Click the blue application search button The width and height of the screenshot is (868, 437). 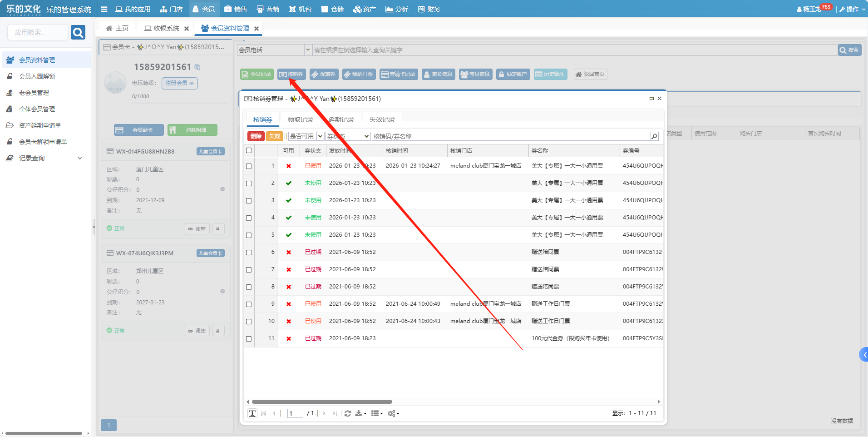(78, 32)
